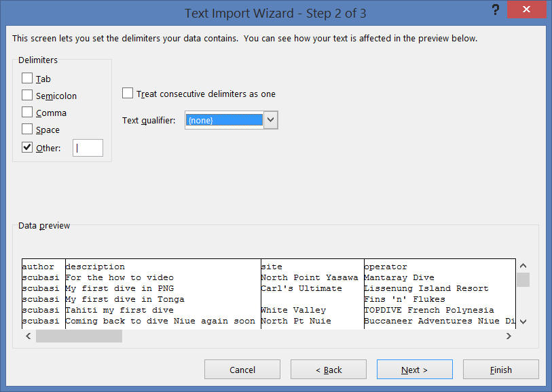Open the Text qualifier dropdown arrow
The image size is (552, 392).
pos(271,120)
